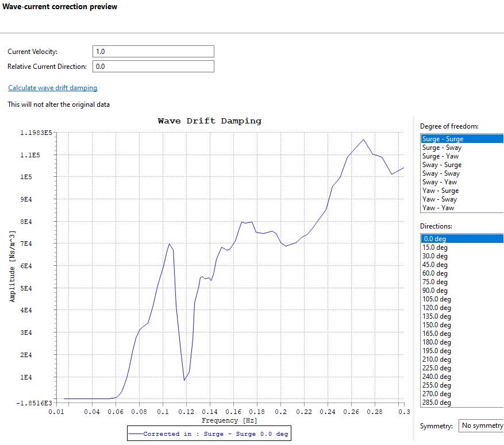Choose Yaw - Surge degree of freedom
Screen dimensions: 504x445
[x=440, y=191]
